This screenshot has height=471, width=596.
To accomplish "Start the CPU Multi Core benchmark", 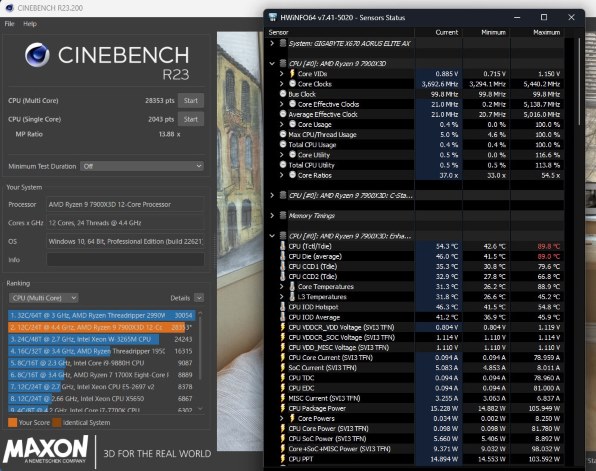I will pos(191,101).
